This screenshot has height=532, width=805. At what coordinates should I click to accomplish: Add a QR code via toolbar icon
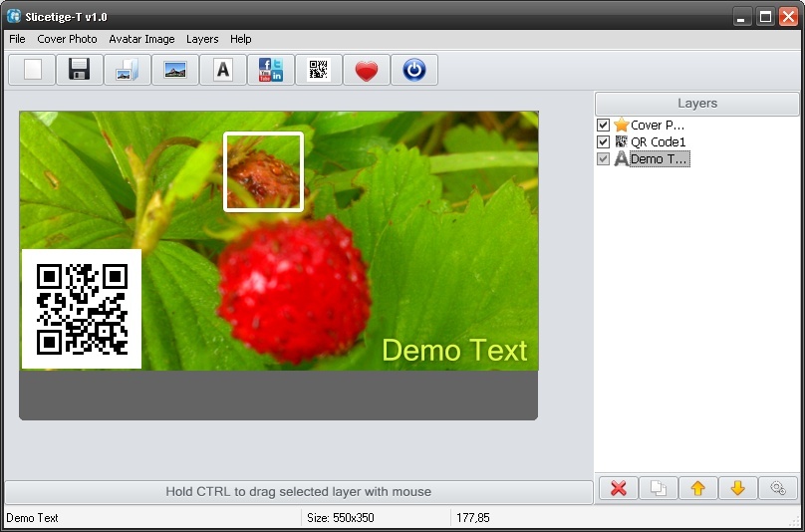[318, 70]
